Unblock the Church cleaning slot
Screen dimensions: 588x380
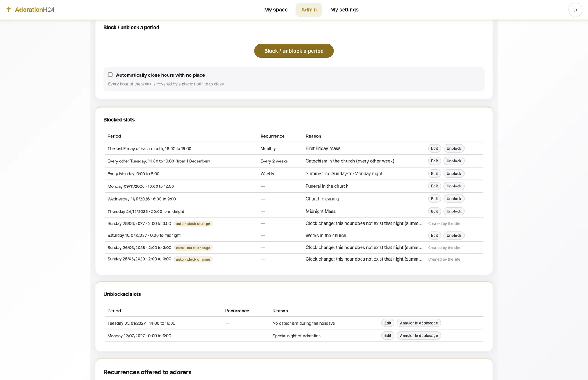click(454, 199)
